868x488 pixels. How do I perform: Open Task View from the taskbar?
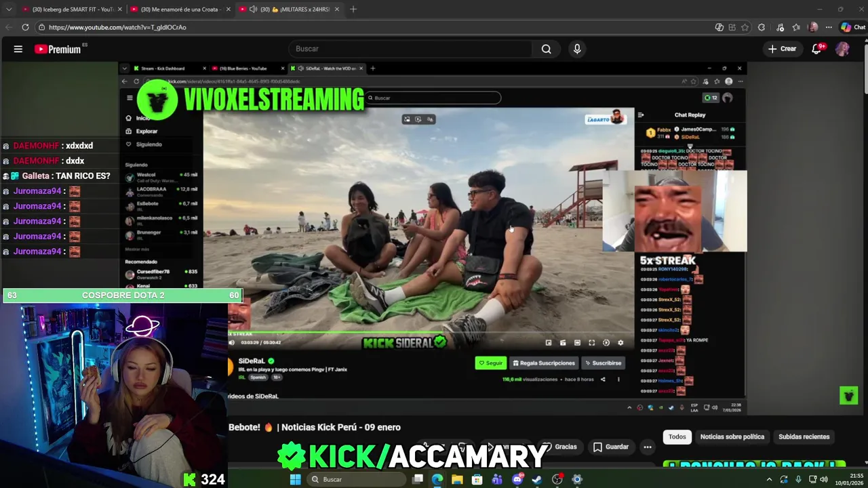[418, 479]
